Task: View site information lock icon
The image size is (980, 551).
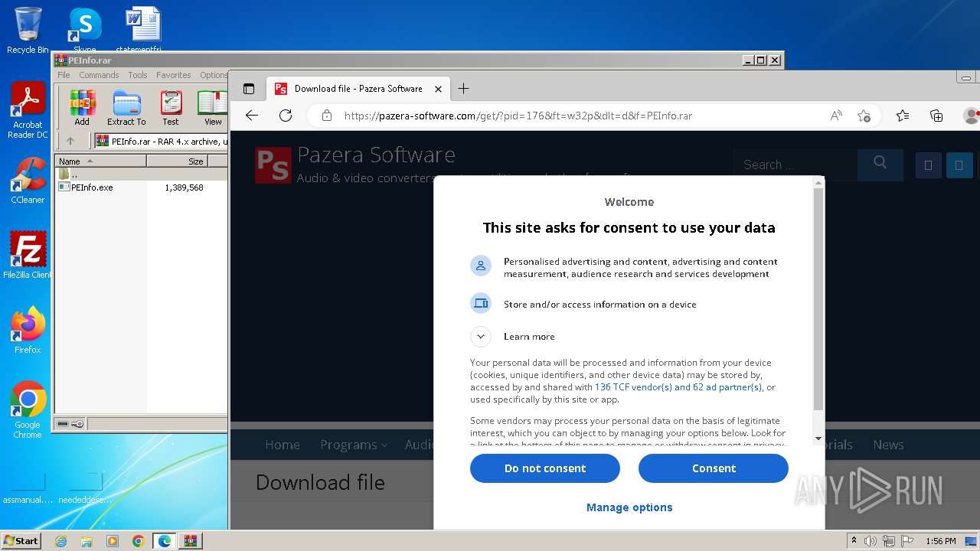Action: pyautogui.click(x=327, y=116)
